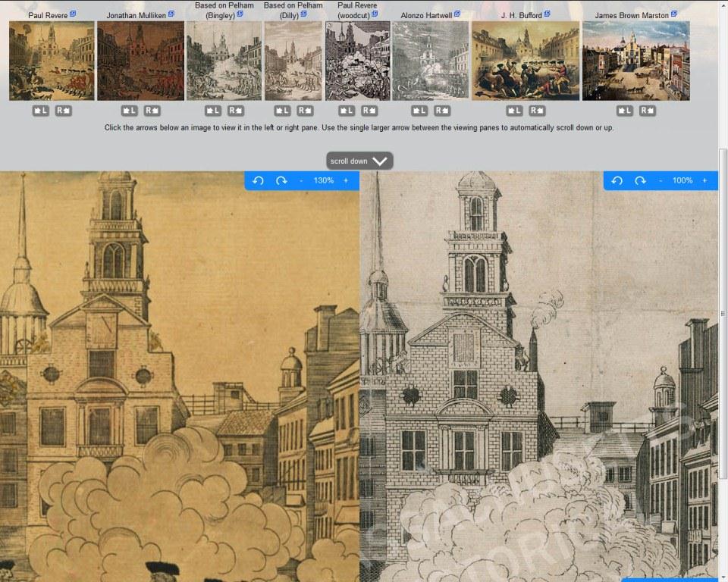Open Paul Revere external link icon
Viewport: 728px width, 582px height.
click(73, 14)
